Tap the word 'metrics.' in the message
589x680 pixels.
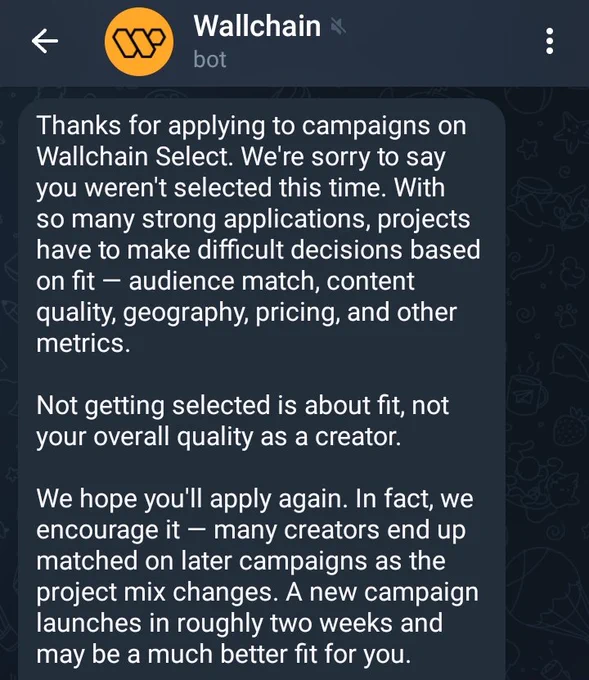(83, 343)
